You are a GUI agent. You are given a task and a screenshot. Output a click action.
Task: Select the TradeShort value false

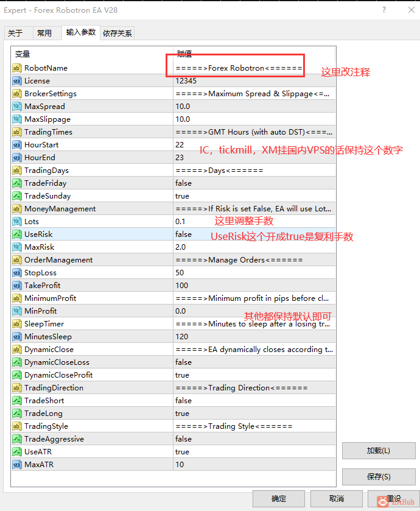pyautogui.click(x=183, y=401)
